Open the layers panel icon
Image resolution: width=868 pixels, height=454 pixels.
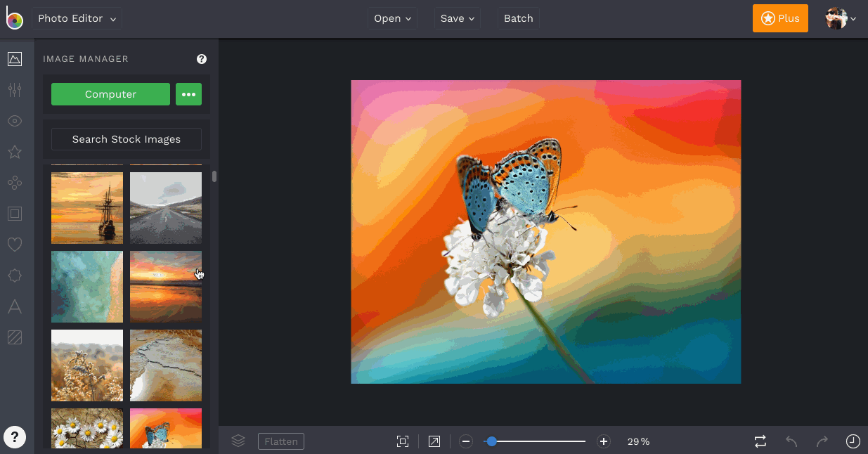click(x=238, y=441)
